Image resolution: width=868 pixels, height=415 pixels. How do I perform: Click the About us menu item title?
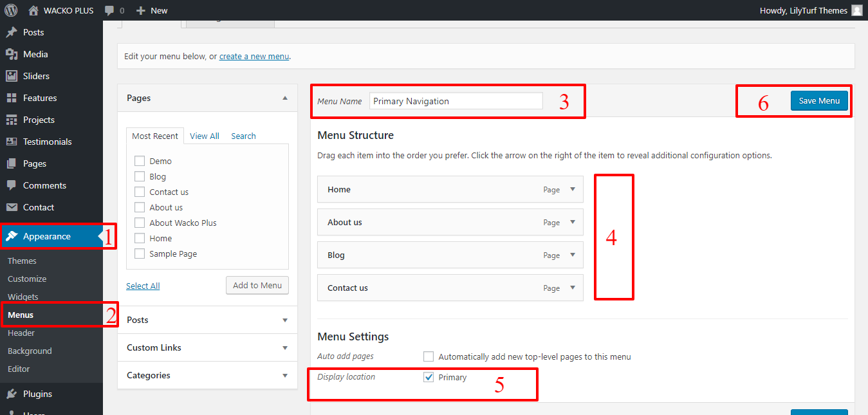tap(345, 222)
